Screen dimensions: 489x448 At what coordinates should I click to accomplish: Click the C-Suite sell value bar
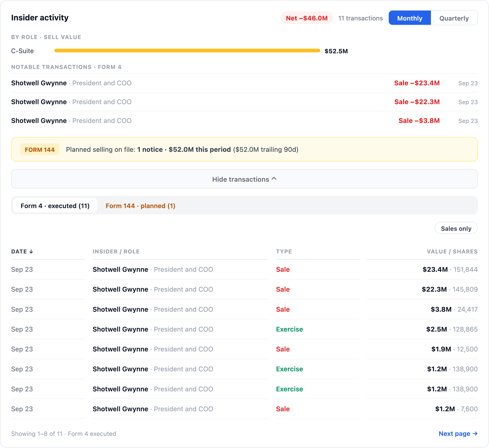187,50
